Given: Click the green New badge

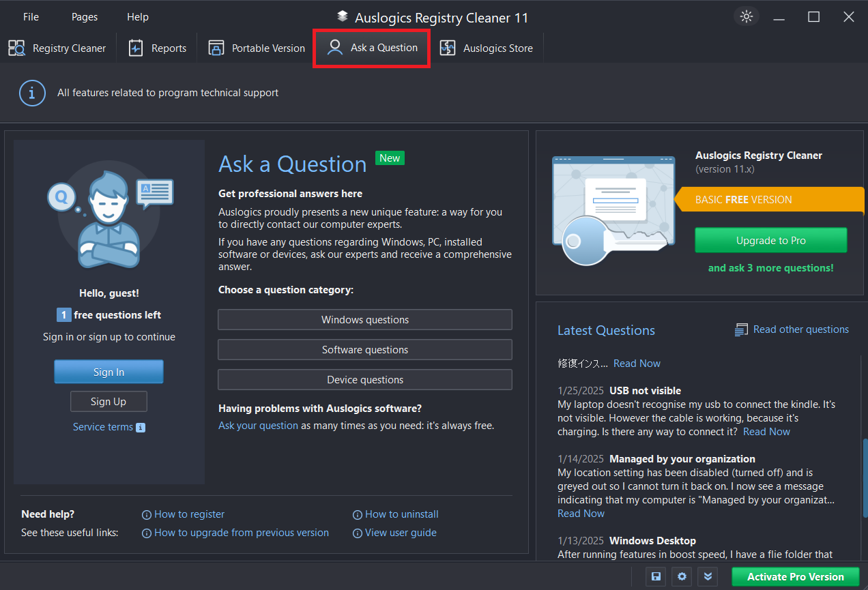Looking at the screenshot, I should [x=390, y=158].
